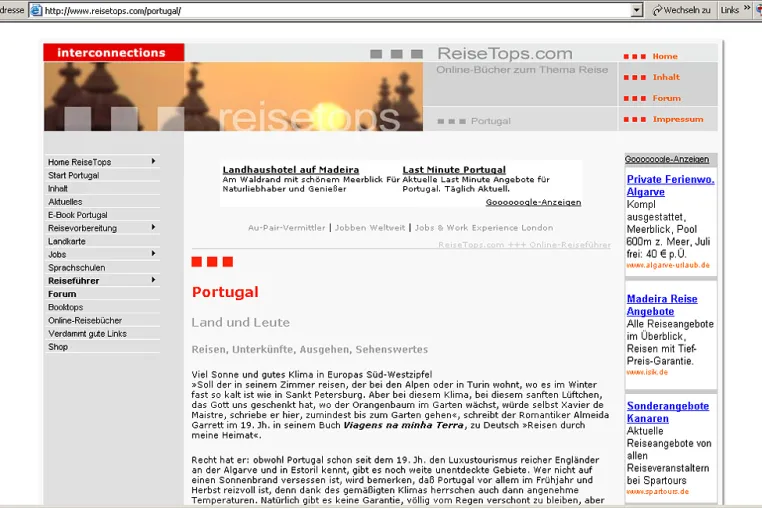Open Madeira Reise Angebote ad
This screenshot has height=508, width=762.
click(662, 305)
